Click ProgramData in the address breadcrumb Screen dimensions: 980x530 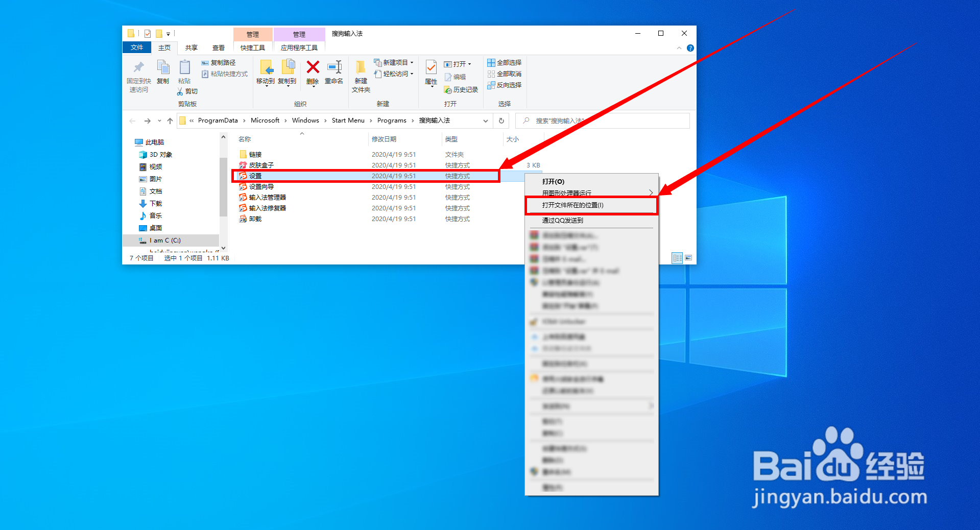(218, 121)
